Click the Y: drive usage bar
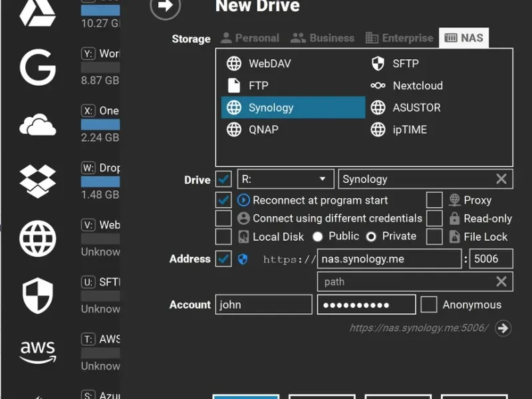Image resolution: width=532 pixels, height=399 pixels. (100, 68)
